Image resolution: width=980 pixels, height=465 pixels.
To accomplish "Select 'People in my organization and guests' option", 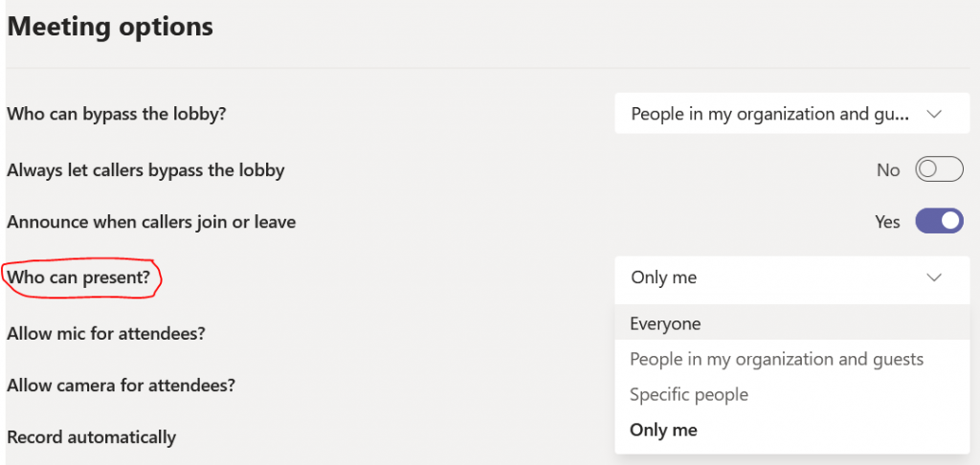I will point(776,360).
